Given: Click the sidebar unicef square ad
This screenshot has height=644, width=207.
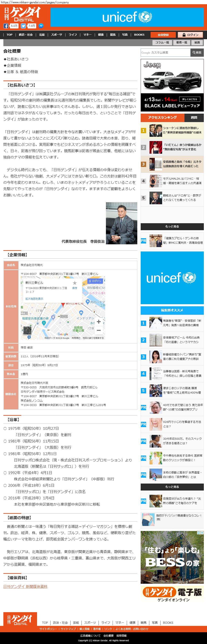Looking at the screenshot, I should pos(172,277).
